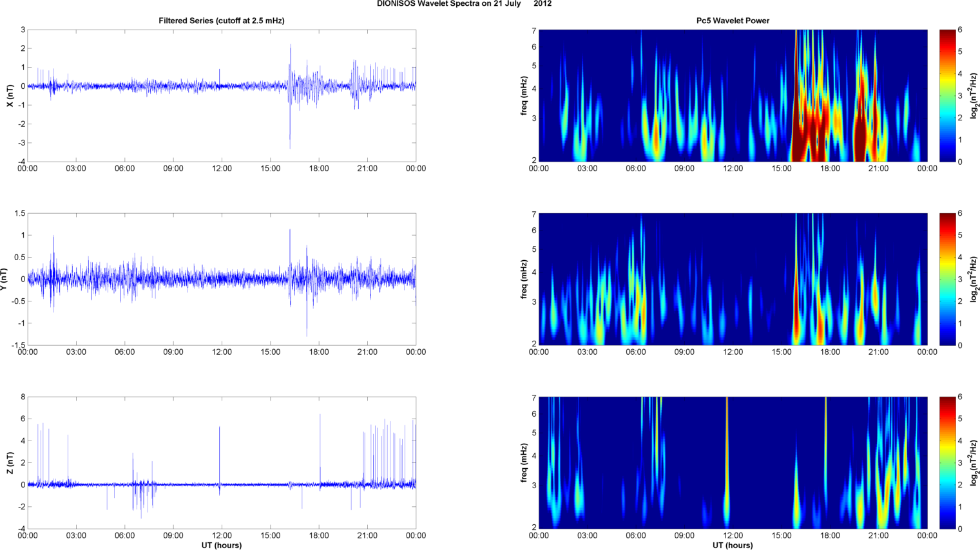Click the 1.5 tick on the Y (nT) axis
The image size is (980, 550).
[19, 213]
